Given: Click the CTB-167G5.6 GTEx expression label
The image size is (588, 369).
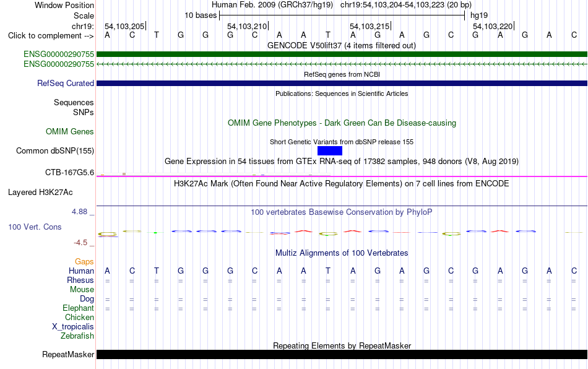Looking at the screenshot, I should (70, 173).
